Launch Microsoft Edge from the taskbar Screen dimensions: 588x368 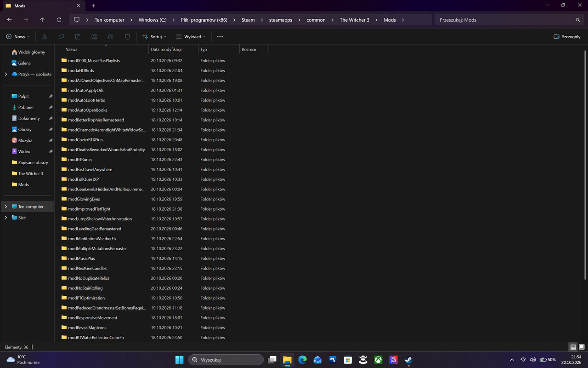pos(302,360)
